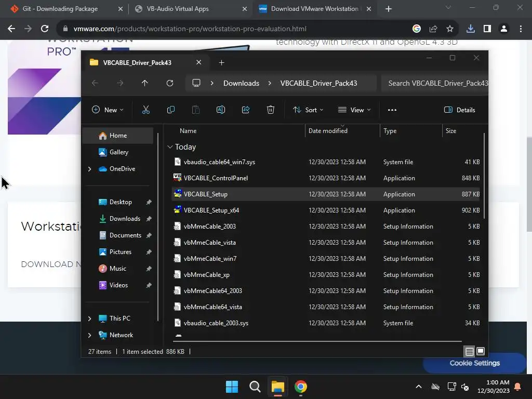
Task: Open a new Chrome tab
Action: (x=389, y=9)
